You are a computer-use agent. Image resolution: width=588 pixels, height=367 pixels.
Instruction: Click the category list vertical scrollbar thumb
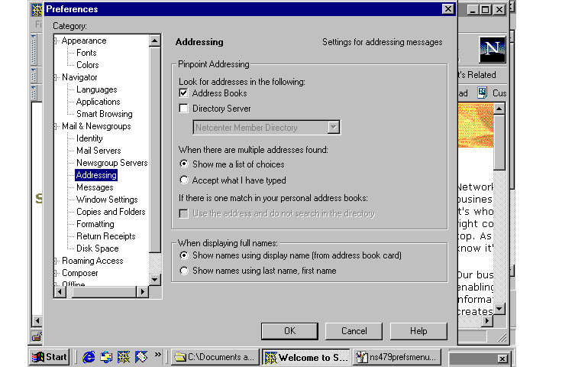(155, 150)
